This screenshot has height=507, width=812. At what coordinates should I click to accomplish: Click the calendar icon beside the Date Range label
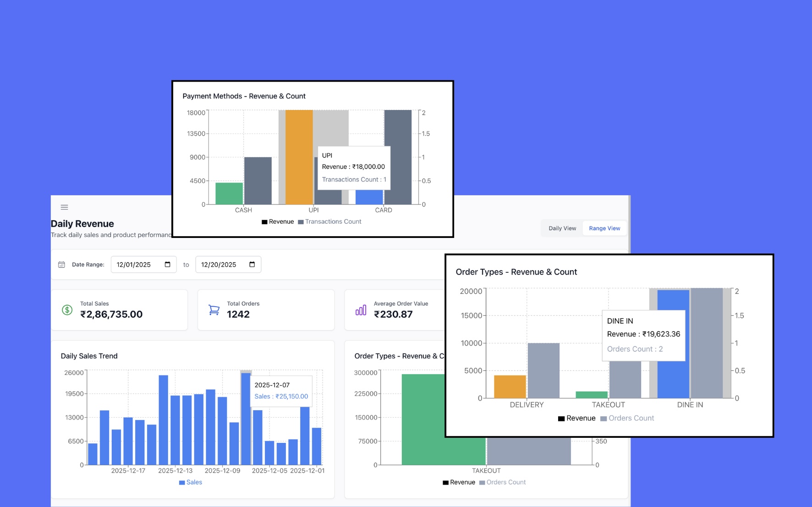61,264
